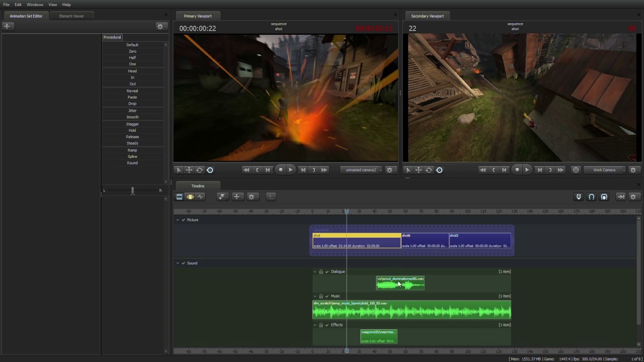Open the unnamed camera2 dropdown
Viewport: 644px width, 362px height.
361,170
